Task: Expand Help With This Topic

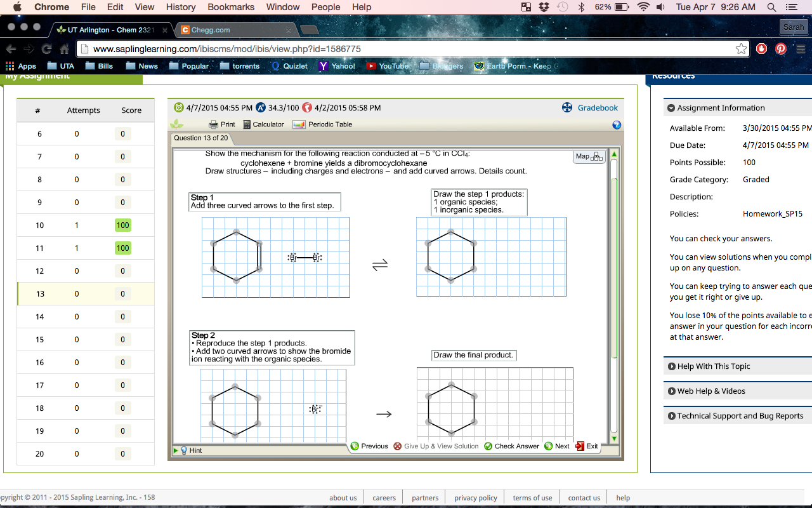Action: (709, 366)
